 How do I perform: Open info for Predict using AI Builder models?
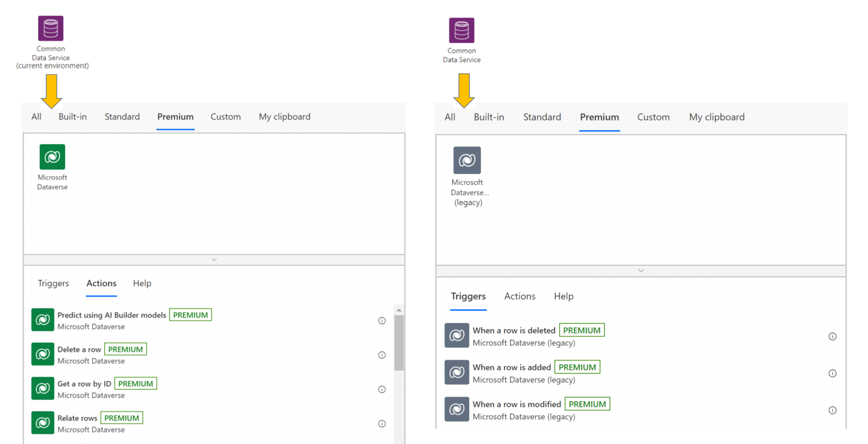[x=382, y=320]
